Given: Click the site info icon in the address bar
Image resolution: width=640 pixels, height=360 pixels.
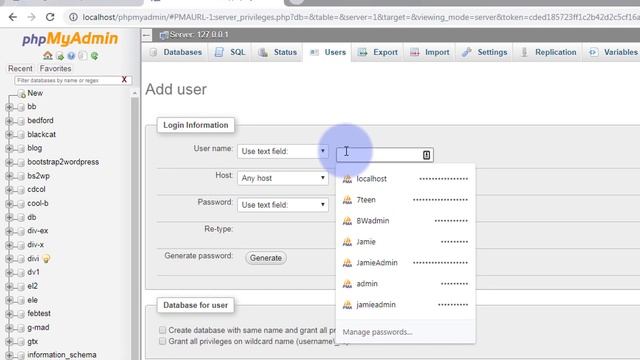Looking at the screenshot, I should [x=73, y=17].
